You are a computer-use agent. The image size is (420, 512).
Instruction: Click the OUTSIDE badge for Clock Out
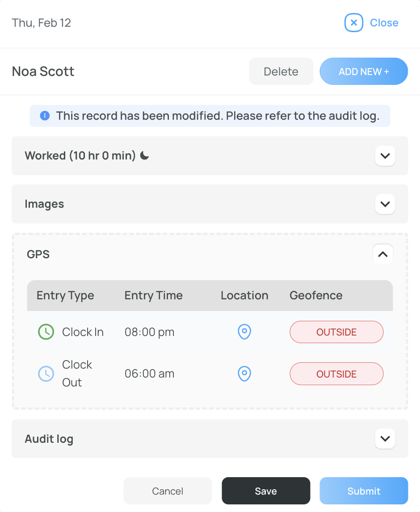336,374
